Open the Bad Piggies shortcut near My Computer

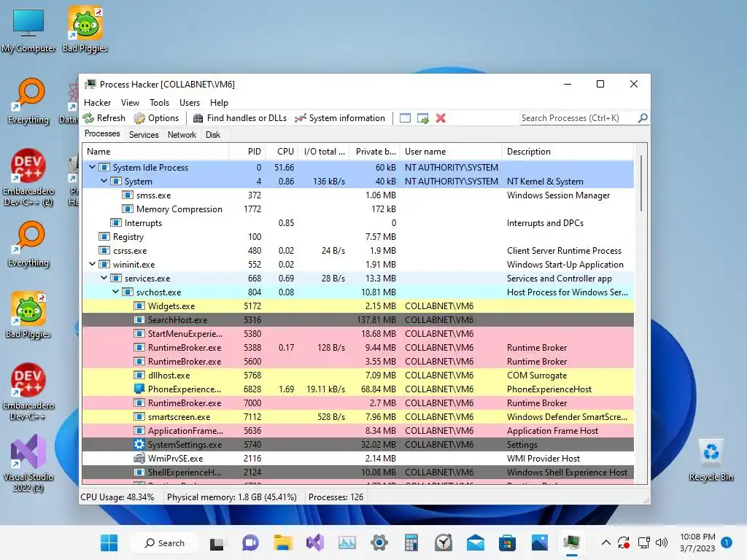pos(85,29)
